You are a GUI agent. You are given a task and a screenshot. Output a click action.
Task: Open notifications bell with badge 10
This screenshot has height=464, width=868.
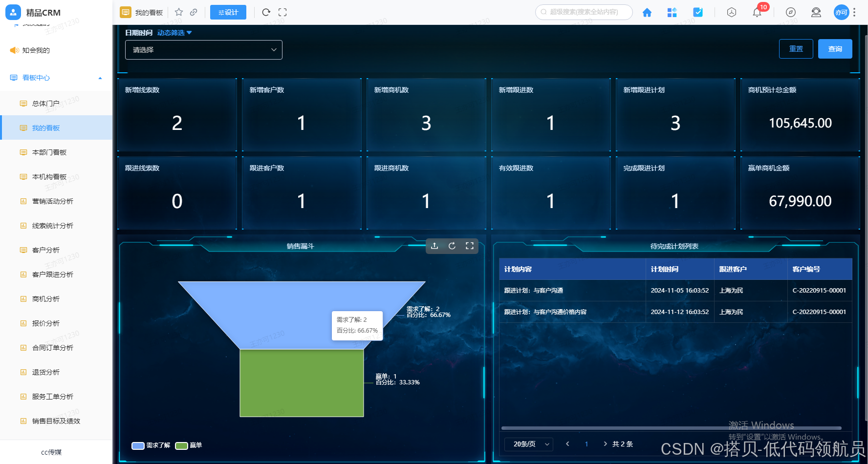[x=757, y=12]
